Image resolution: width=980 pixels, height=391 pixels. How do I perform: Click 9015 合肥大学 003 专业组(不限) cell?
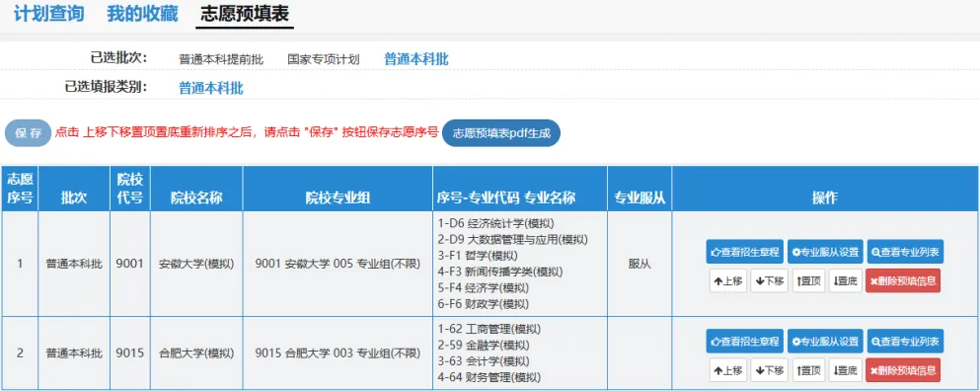338,353
